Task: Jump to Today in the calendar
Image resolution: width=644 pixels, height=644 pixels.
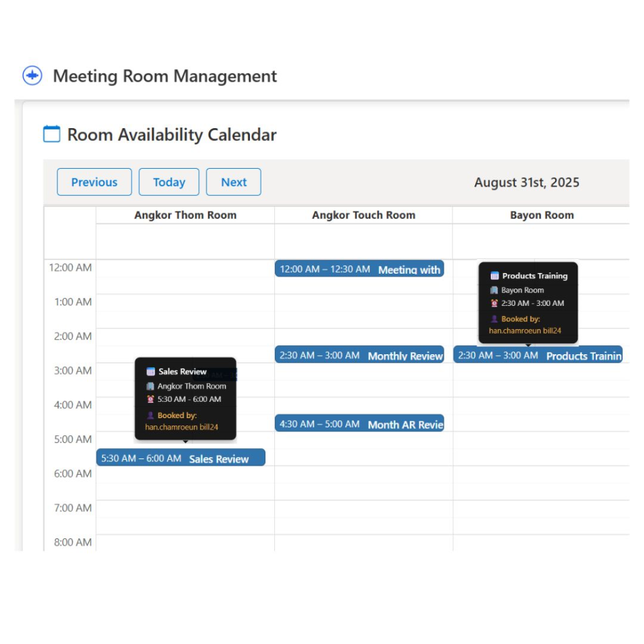Action: [169, 182]
